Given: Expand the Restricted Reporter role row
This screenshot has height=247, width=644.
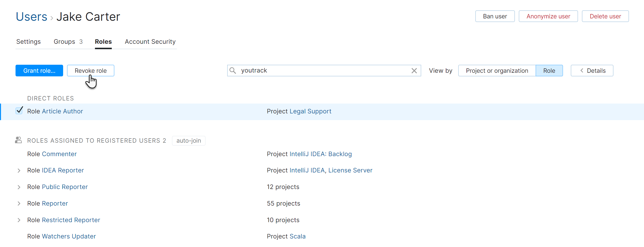Looking at the screenshot, I should click(19, 220).
